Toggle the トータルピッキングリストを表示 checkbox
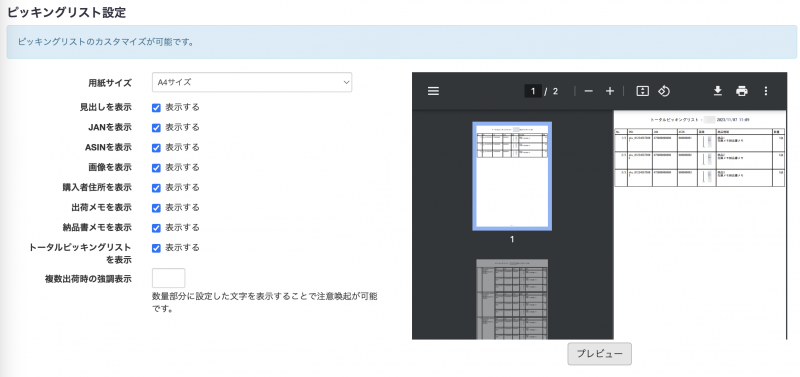This screenshot has width=800, height=377. (x=157, y=248)
